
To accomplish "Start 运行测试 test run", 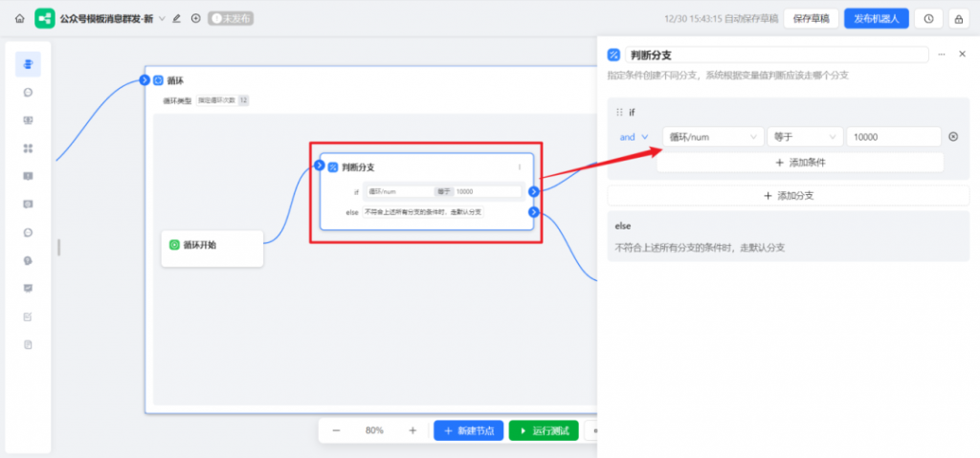I will click(x=544, y=430).
